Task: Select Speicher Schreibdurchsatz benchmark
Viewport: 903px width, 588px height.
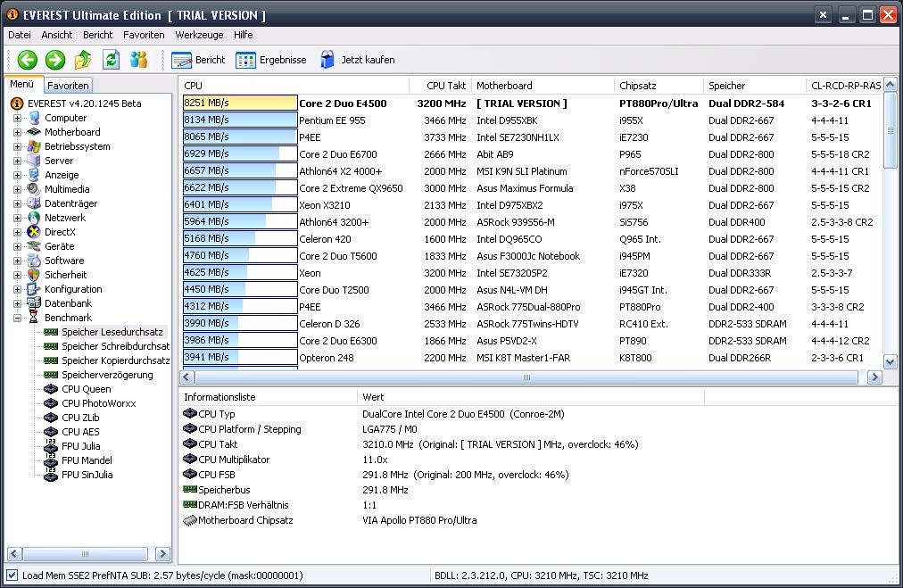Action: 115,346
